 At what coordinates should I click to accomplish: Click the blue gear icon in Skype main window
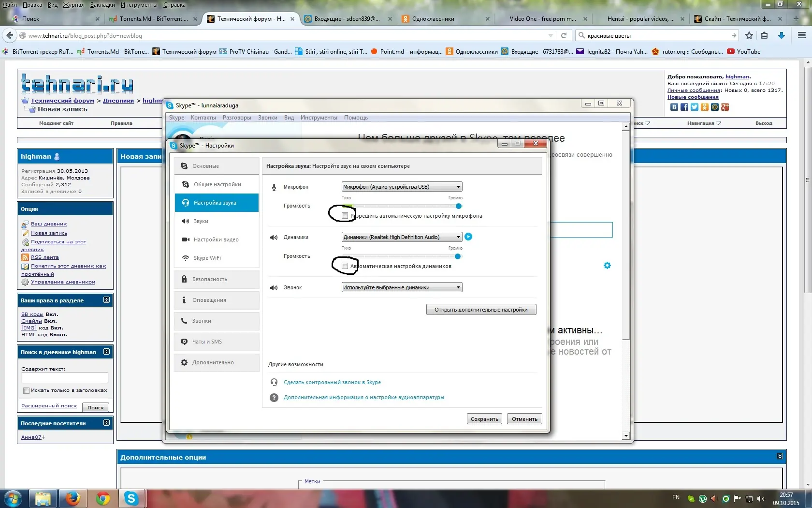[x=607, y=265]
